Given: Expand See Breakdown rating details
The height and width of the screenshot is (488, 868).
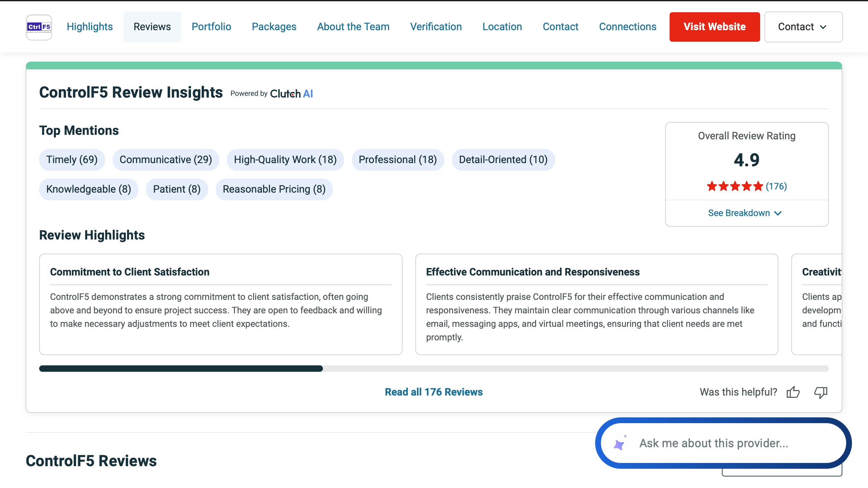Looking at the screenshot, I should (x=745, y=213).
